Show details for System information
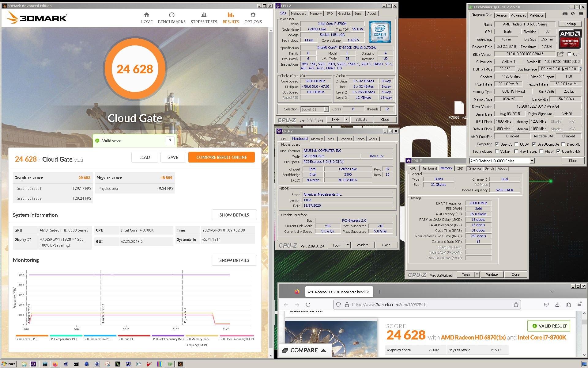The height and width of the screenshot is (368, 588). click(234, 215)
